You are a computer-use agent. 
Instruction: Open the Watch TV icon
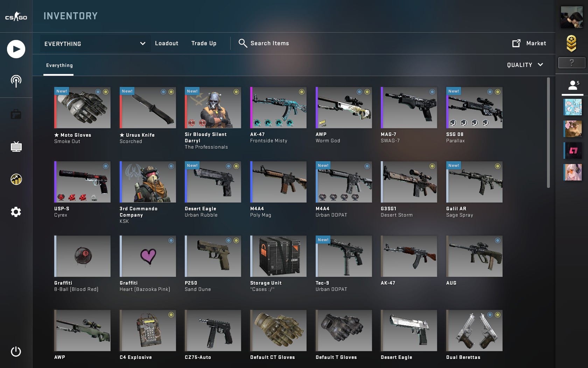click(x=16, y=146)
